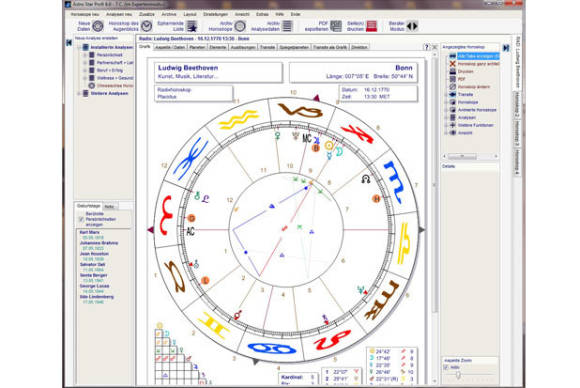
Task: Toggle the Aspekte Zoom Aktiv checkbox
Action: [446, 367]
